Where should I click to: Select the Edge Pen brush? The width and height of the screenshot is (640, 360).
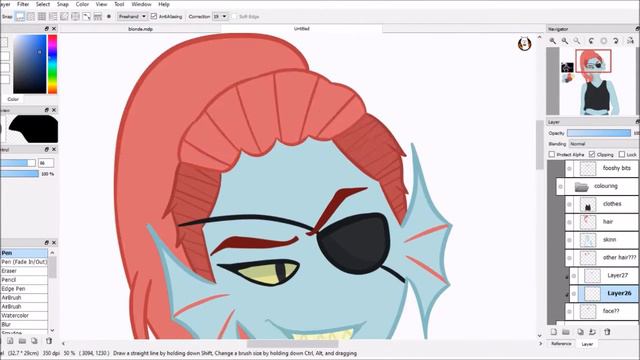(x=24, y=289)
